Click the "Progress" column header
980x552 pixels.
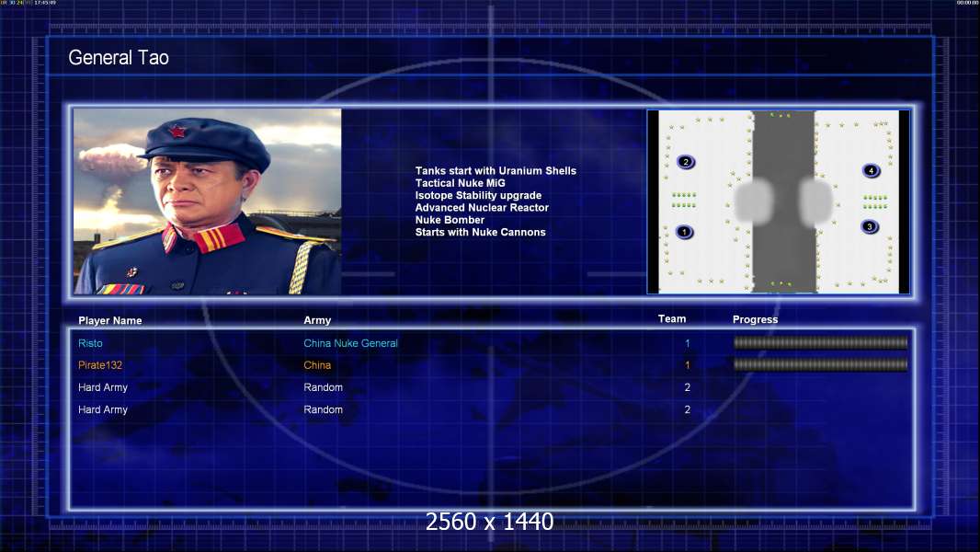755,319
